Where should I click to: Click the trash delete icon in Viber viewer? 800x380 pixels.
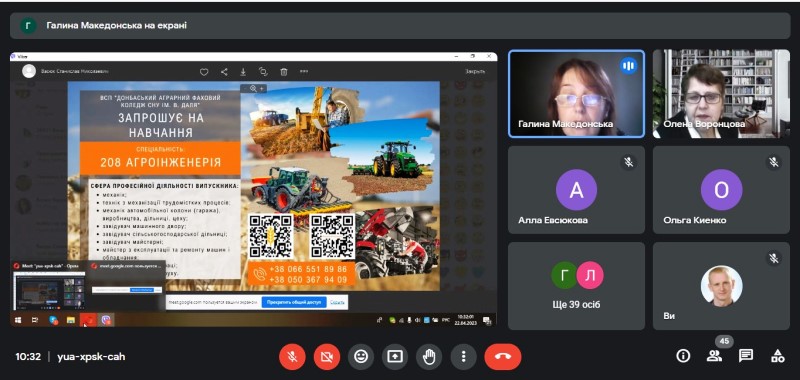pos(284,72)
